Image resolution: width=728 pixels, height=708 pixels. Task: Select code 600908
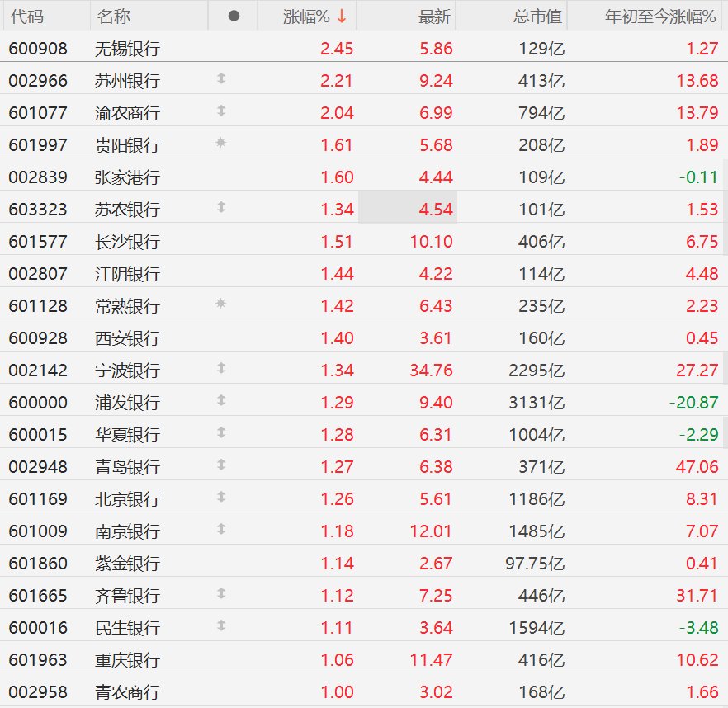[38, 49]
